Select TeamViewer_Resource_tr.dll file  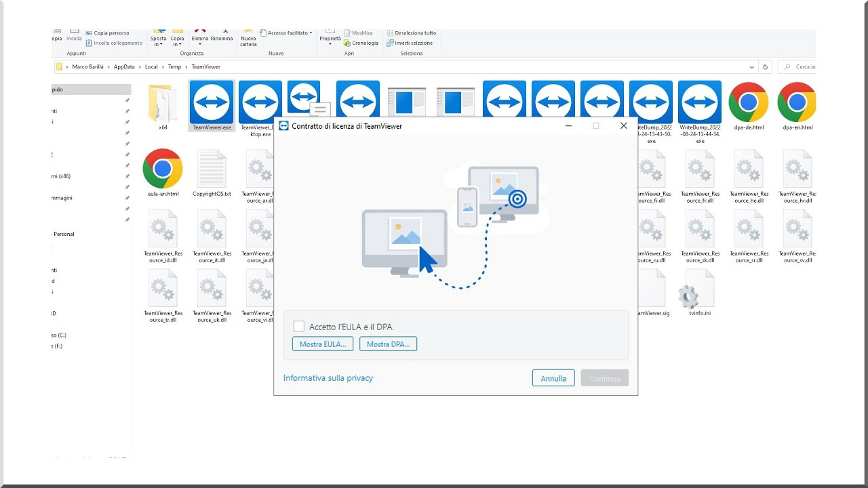tap(163, 296)
